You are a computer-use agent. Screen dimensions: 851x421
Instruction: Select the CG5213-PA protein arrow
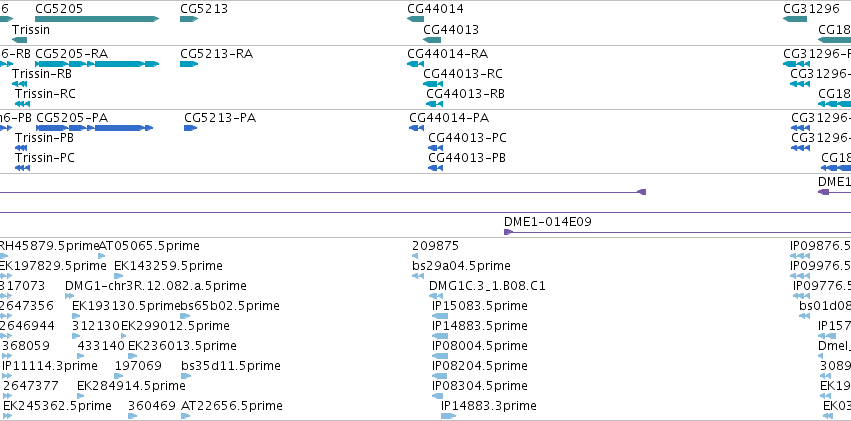[190, 128]
